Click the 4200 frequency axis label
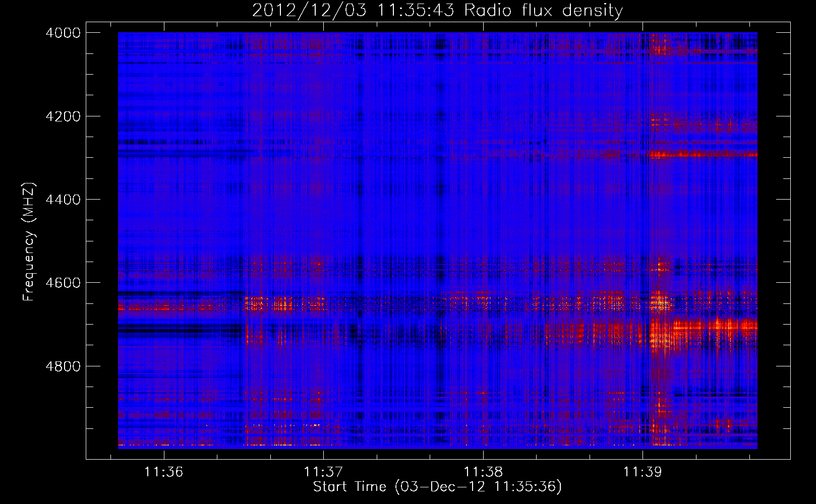Viewport: 816px width, 504px height. coord(63,116)
